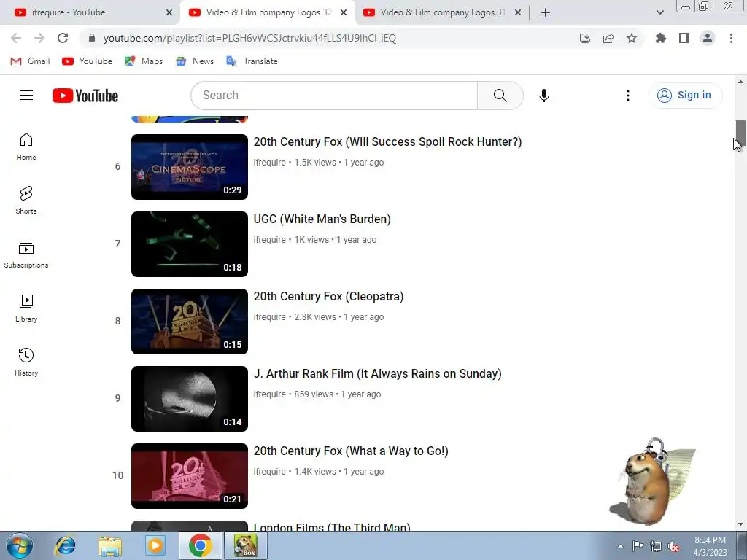Image resolution: width=747 pixels, height=560 pixels.
Task: Open Windows Explorer from taskbar
Action: point(110,545)
